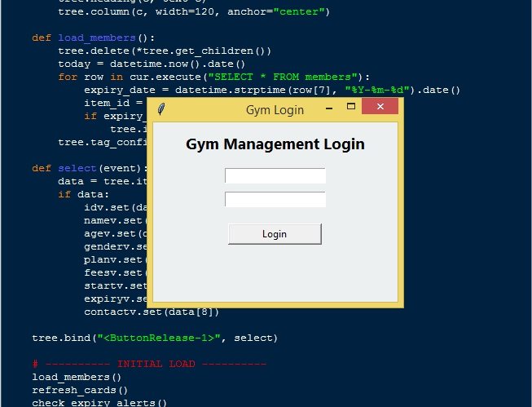
Task: Close the Gym Login window
Action: 380,108
